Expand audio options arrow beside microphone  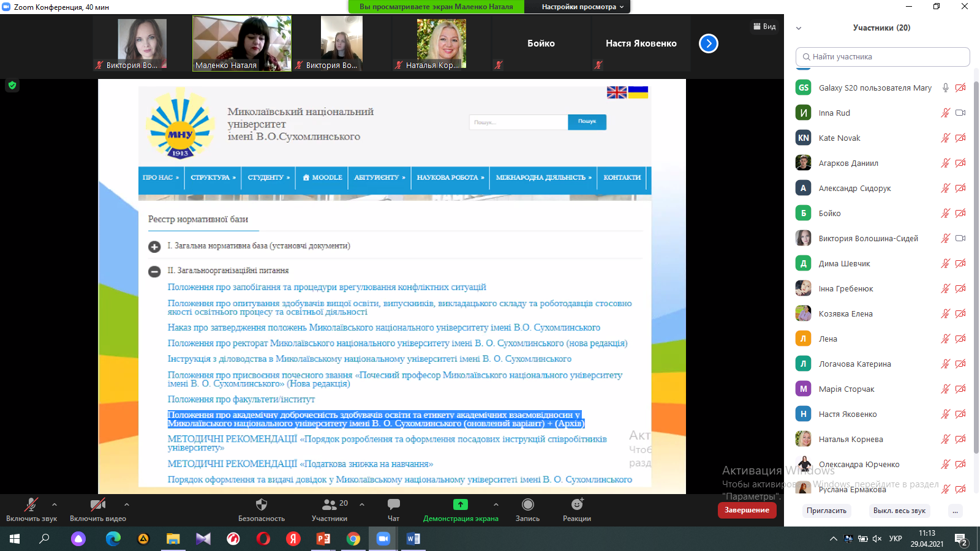55,504
